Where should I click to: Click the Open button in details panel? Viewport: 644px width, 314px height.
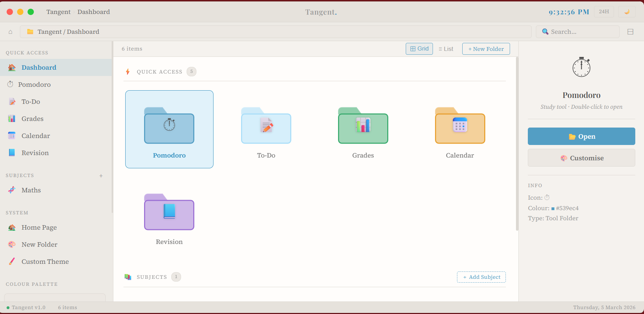tap(582, 136)
